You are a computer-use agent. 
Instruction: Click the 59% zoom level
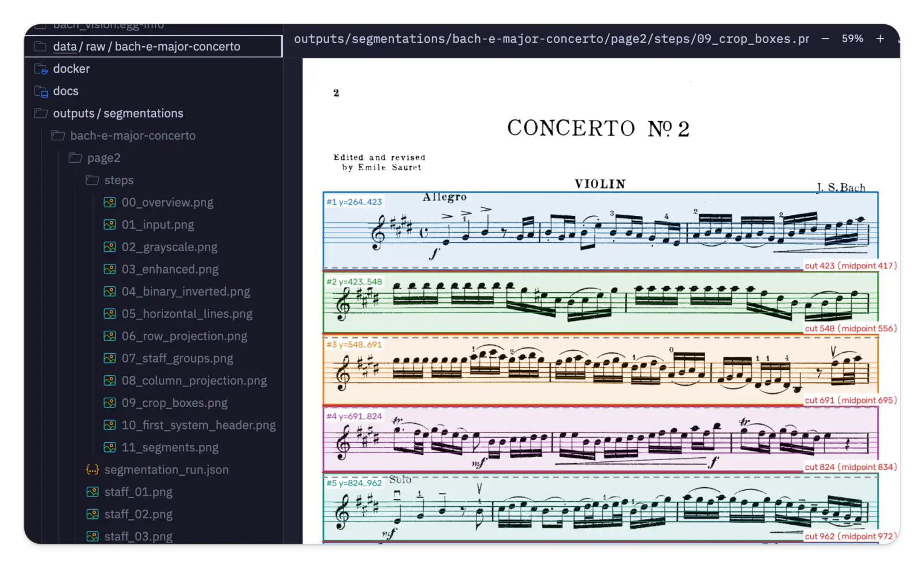point(852,39)
